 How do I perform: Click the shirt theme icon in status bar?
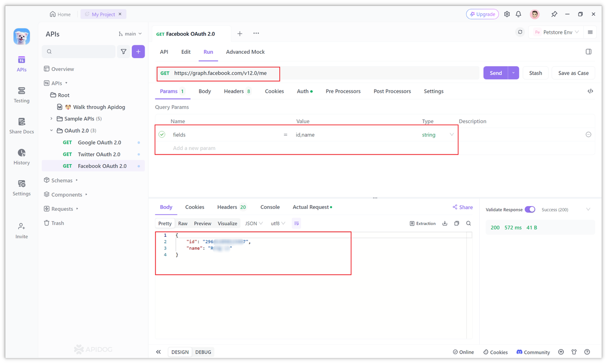pos(574,352)
